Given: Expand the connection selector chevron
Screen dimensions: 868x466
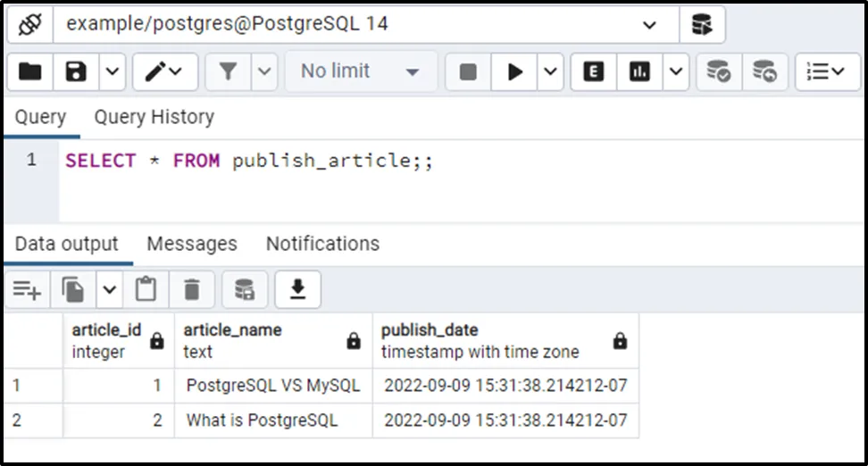Looking at the screenshot, I should pyautogui.click(x=649, y=25).
